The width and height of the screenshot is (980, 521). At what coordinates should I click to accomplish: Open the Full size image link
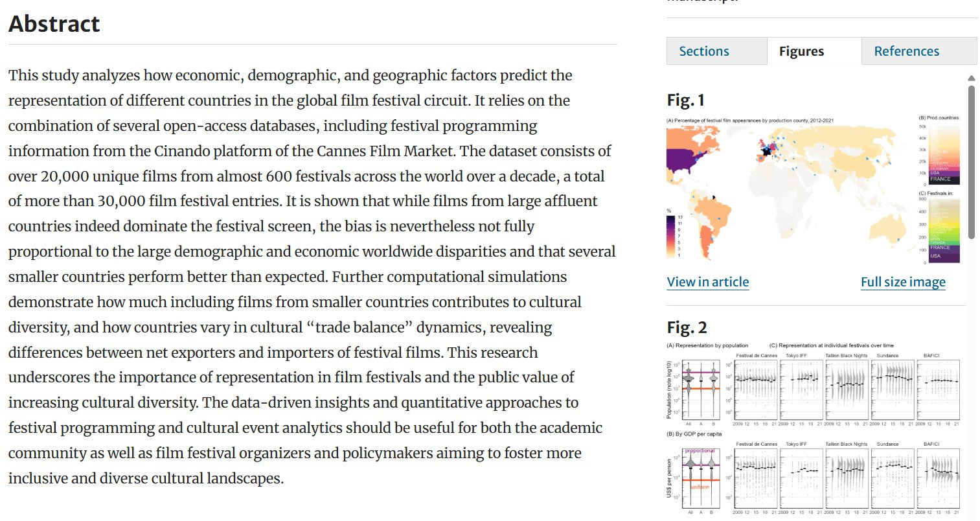(x=903, y=282)
